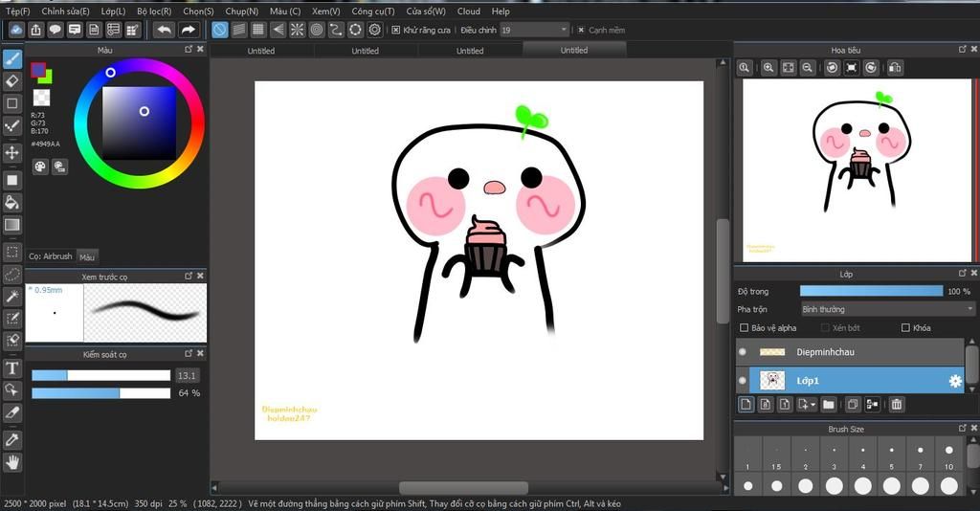
Task: Select the Lasso selection tool
Action: tap(11, 275)
